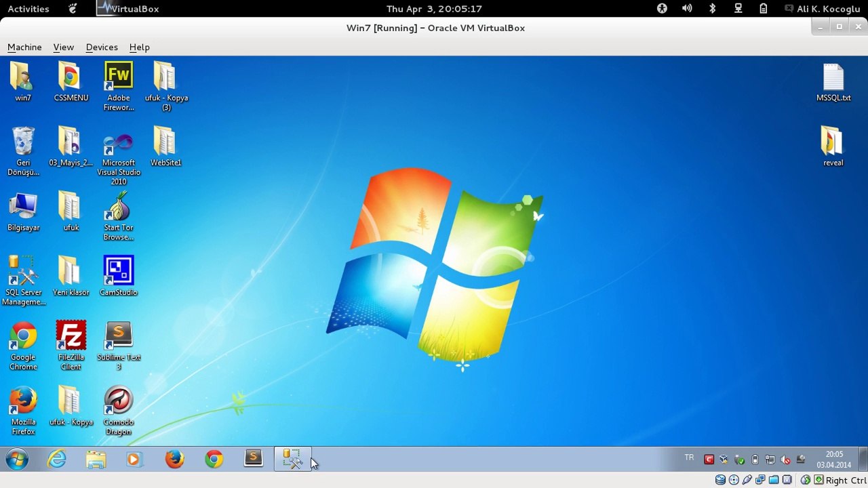Open the Machine menu in VirtualBox
Image resolution: width=868 pixels, height=488 pixels.
pos(24,47)
